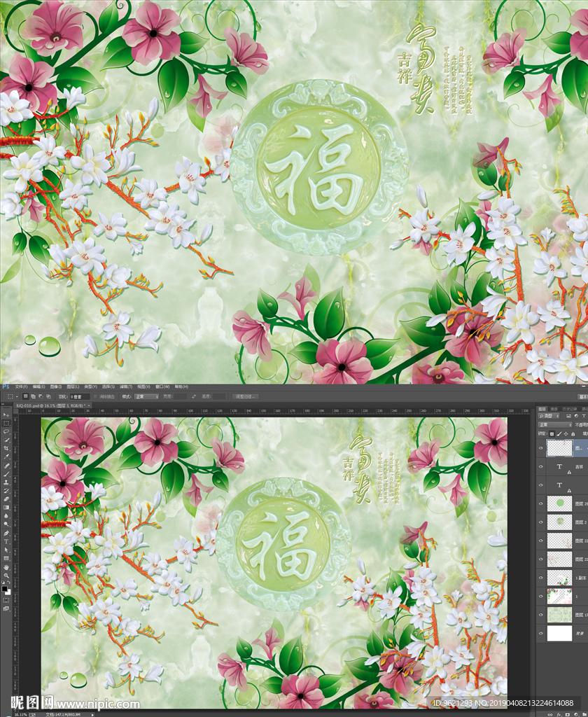Open the 样式 style dropdown

146,396
